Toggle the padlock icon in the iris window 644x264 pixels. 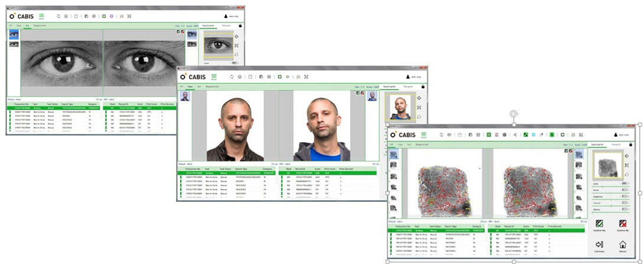pos(240,26)
